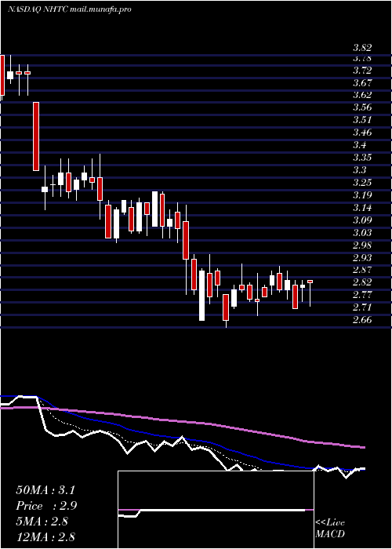
Task: Click the 3.25 price axis label
Action: tap(362, 183)
